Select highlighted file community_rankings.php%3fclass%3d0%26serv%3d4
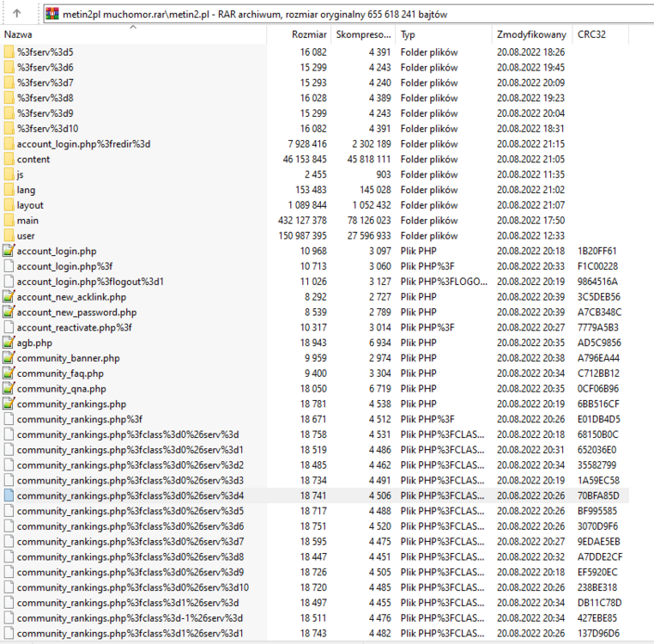Viewport: 654px width, 644px height. pyautogui.click(x=130, y=495)
